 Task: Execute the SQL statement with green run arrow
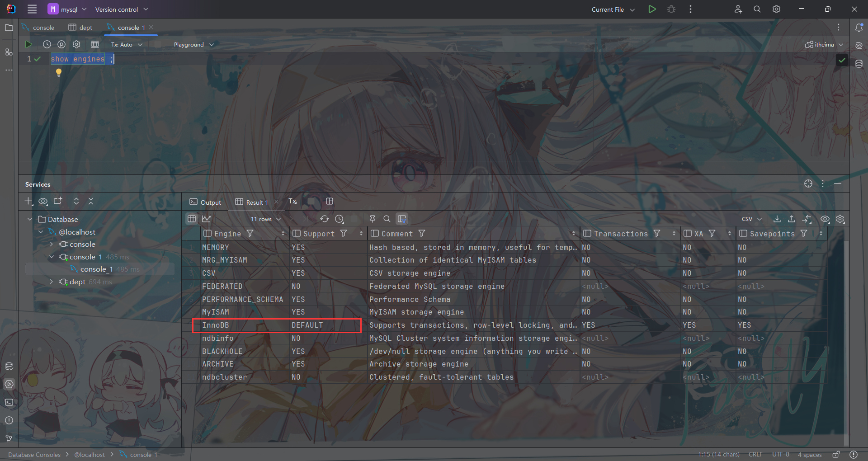[x=28, y=44]
